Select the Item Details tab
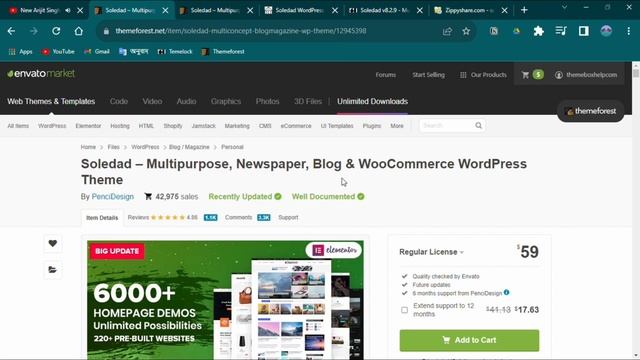The image size is (640, 360). pyautogui.click(x=102, y=218)
